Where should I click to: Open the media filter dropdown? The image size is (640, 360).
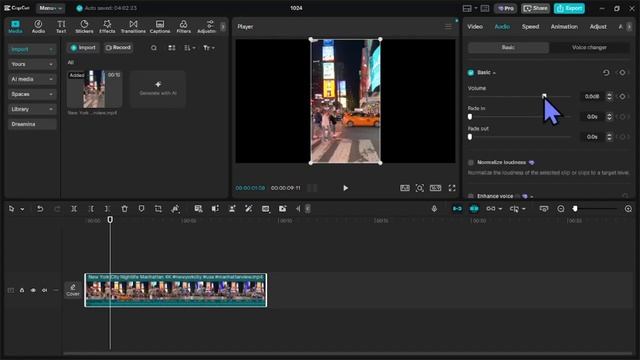coord(209,48)
